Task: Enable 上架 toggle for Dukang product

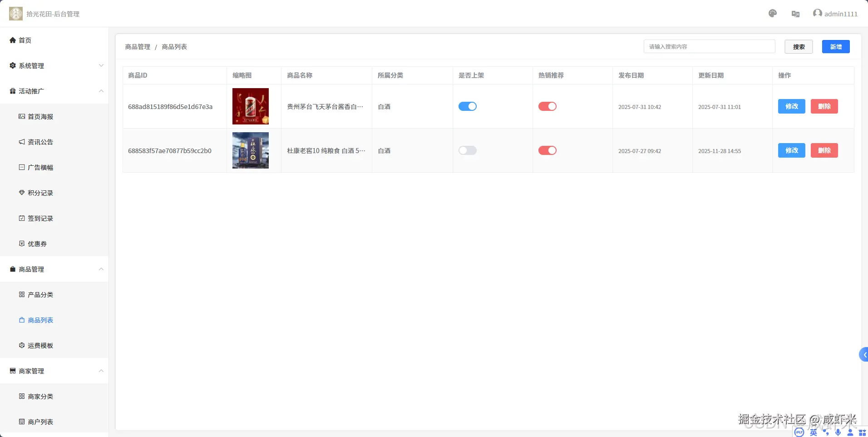Action: tap(468, 150)
